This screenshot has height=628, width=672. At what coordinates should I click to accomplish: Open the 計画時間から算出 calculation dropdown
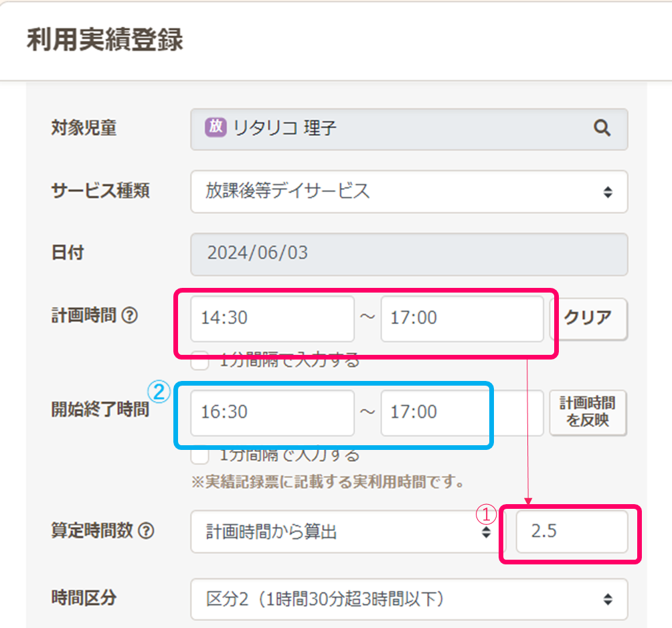pyautogui.click(x=341, y=532)
